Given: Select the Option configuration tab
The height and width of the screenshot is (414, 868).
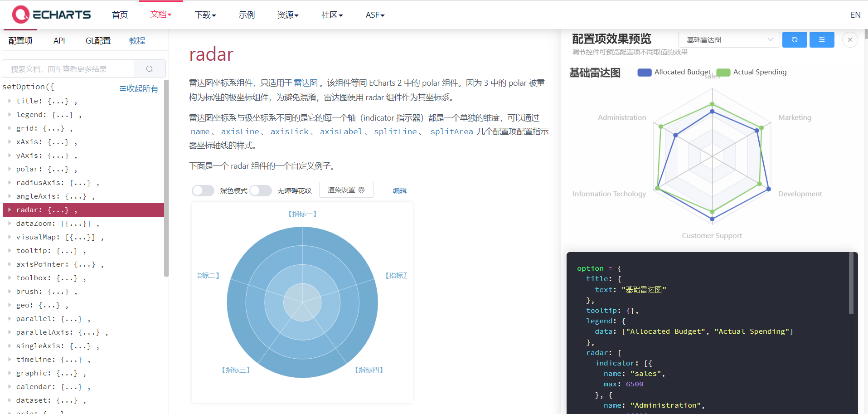Looking at the screenshot, I should pyautogui.click(x=20, y=41).
